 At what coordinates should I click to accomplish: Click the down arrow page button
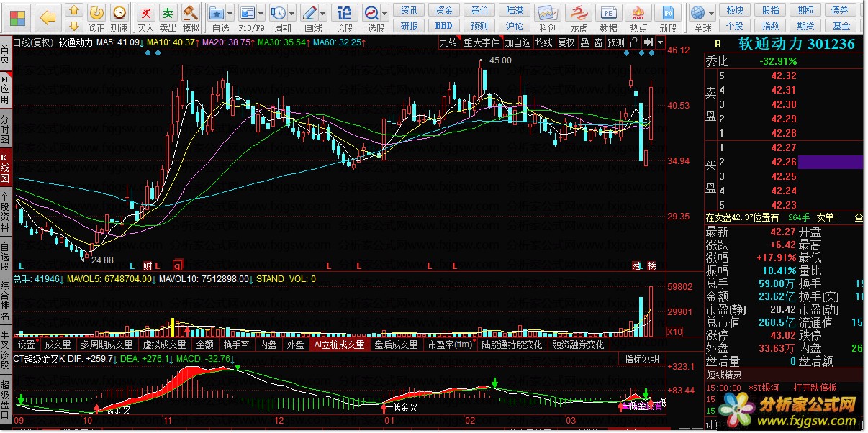click(73, 27)
